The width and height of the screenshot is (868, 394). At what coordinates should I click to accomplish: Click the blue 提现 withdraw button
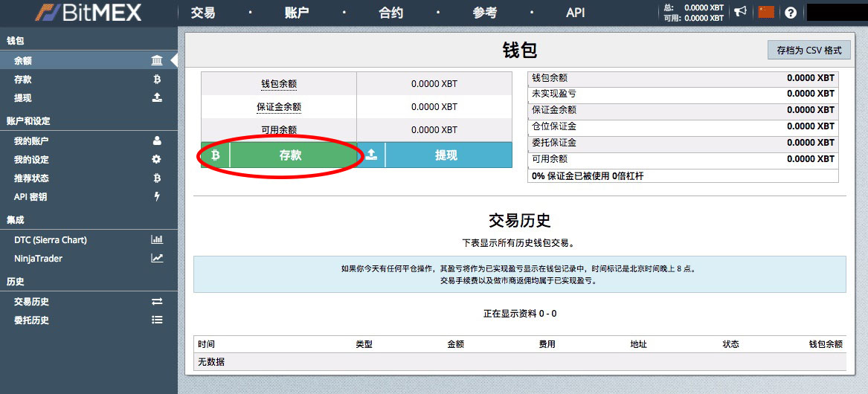coord(434,155)
